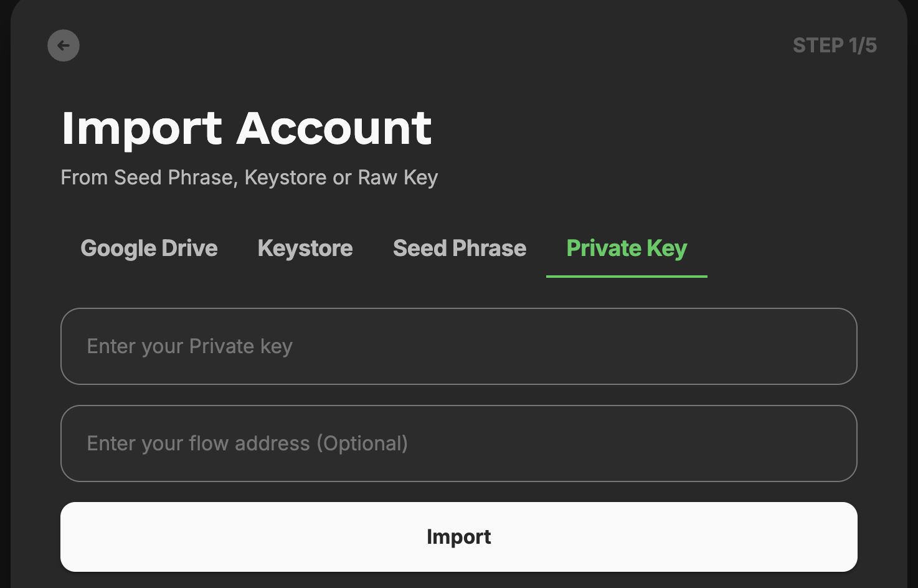Switch to the Google Drive tab
The height and width of the screenshot is (588, 918).
pos(149,249)
